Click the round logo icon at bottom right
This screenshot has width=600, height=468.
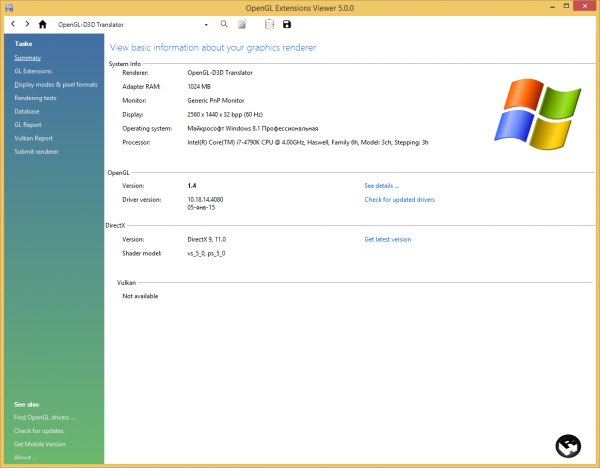point(568,446)
